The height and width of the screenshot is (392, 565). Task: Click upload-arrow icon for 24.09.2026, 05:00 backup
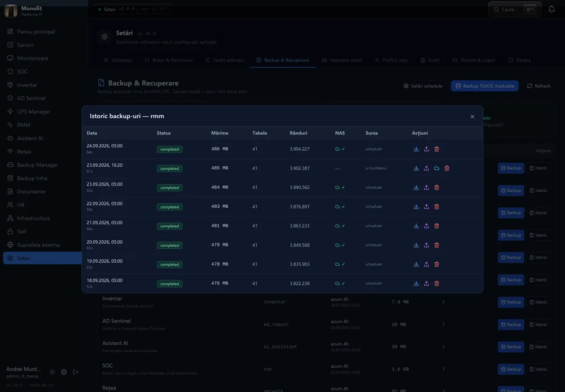pos(426,149)
